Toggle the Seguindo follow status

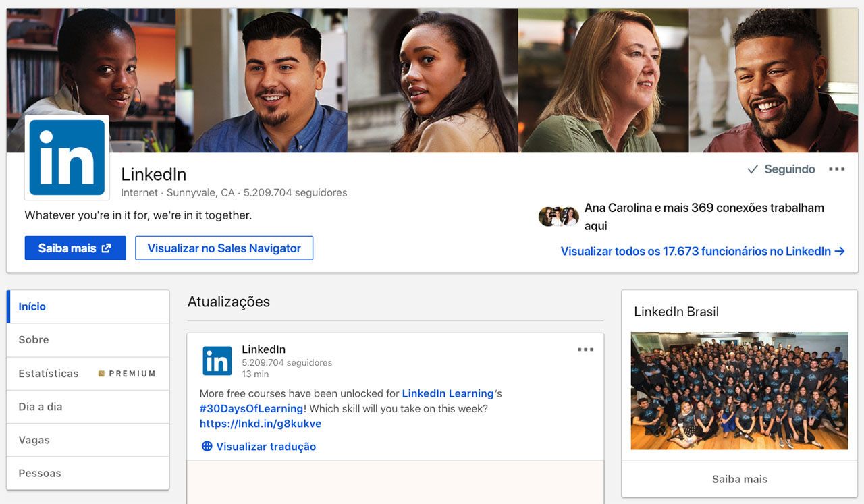coord(781,169)
